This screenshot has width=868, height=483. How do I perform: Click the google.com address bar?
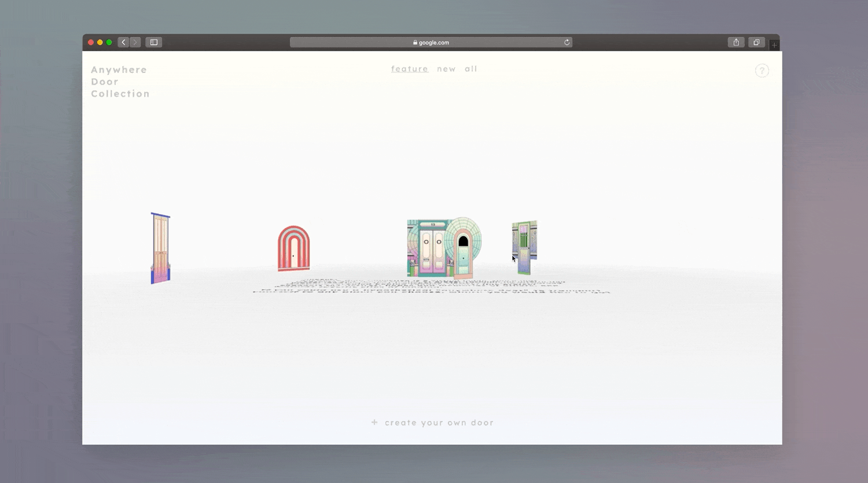(431, 42)
